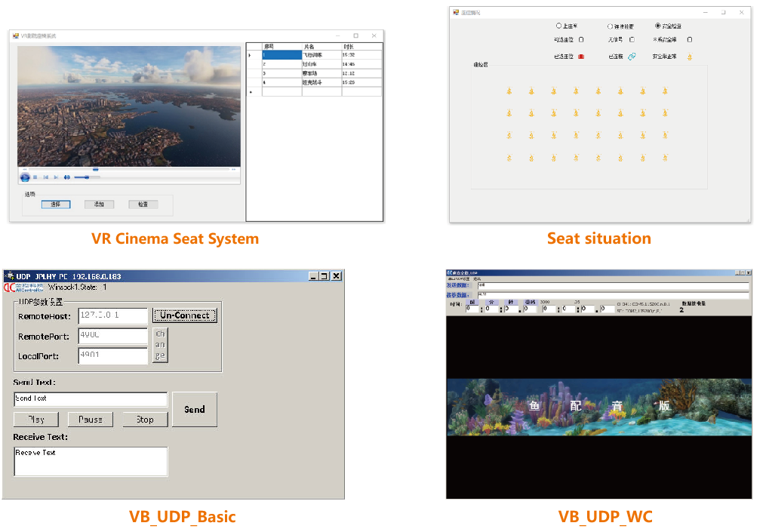Click fourth seat icon in top seat row
The width and height of the screenshot is (763, 532).
coord(576,91)
